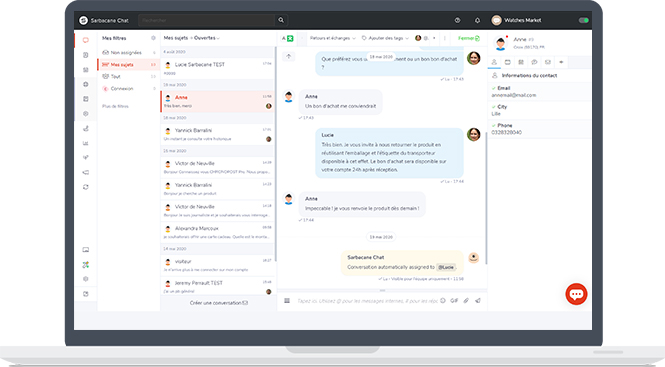Click the Plus de filtres link
The width and height of the screenshot is (665, 367).
tap(115, 106)
